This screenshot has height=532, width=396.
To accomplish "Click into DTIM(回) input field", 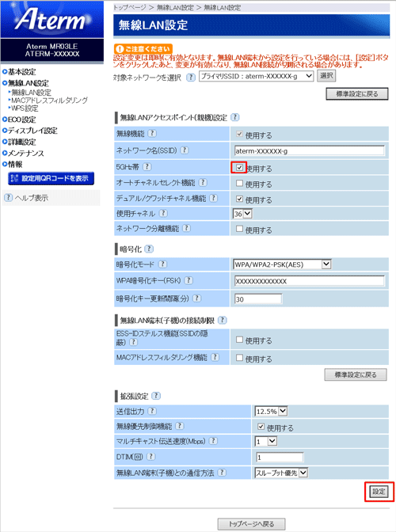I will 280,458.
